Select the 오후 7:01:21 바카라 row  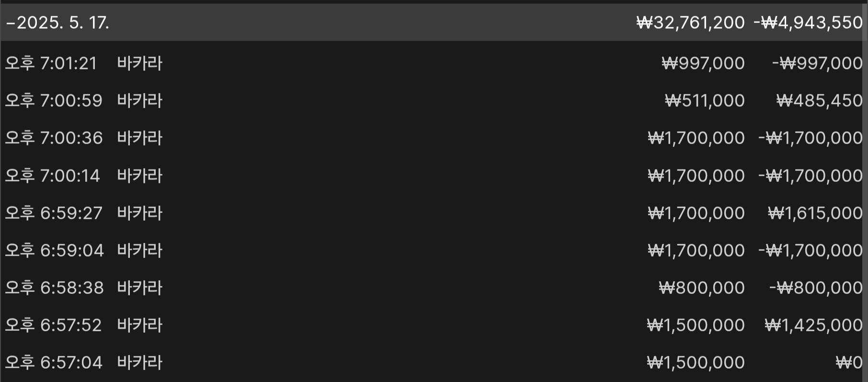point(434,63)
